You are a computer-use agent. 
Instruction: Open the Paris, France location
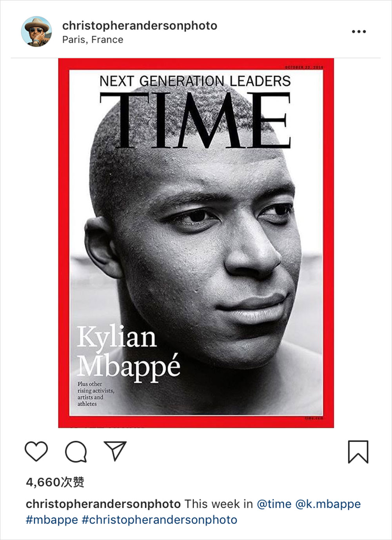point(93,40)
